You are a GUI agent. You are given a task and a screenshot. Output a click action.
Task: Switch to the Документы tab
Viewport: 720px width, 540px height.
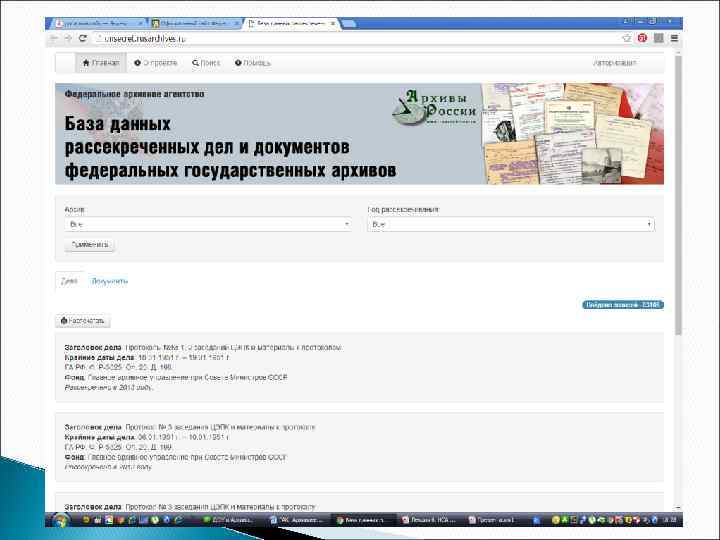coord(109,281)
